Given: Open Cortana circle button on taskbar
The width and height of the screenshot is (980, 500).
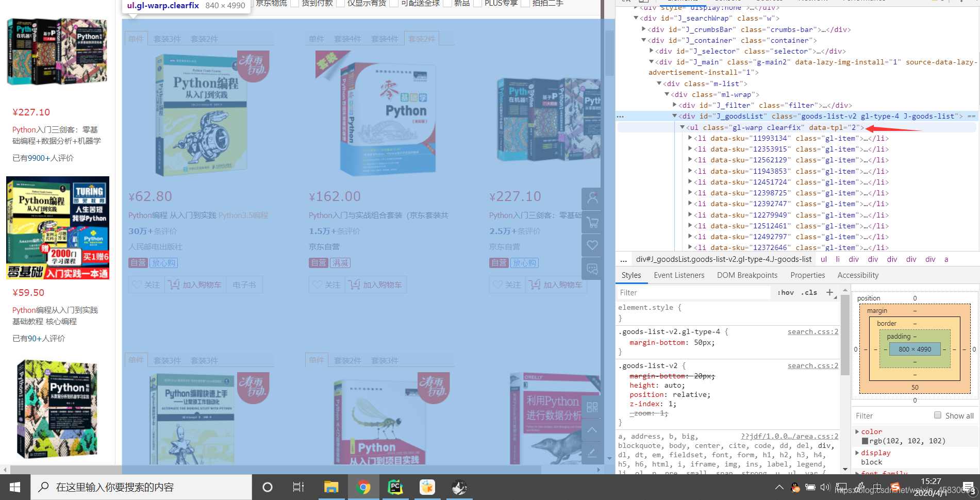Looking at the screenshot, I should coord(267,487).
